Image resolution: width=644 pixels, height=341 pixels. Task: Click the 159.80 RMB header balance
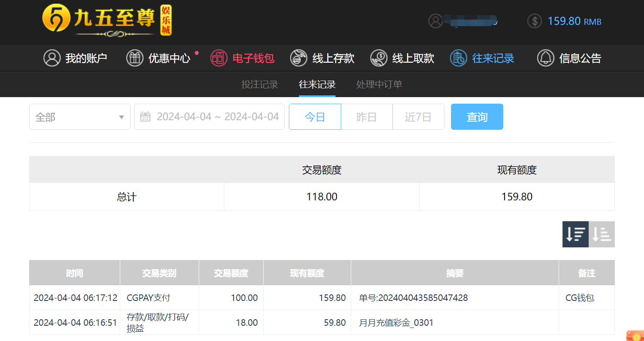click(x=574, y=21)
